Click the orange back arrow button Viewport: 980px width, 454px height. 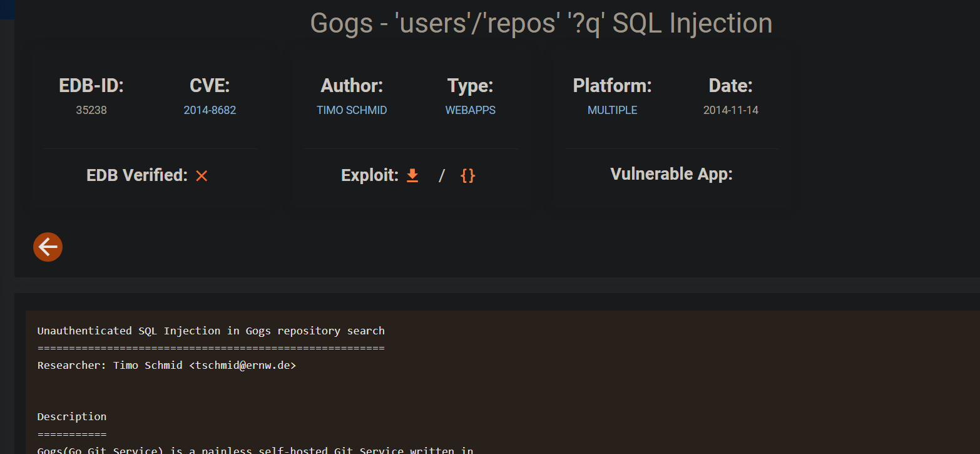[48, 247]
